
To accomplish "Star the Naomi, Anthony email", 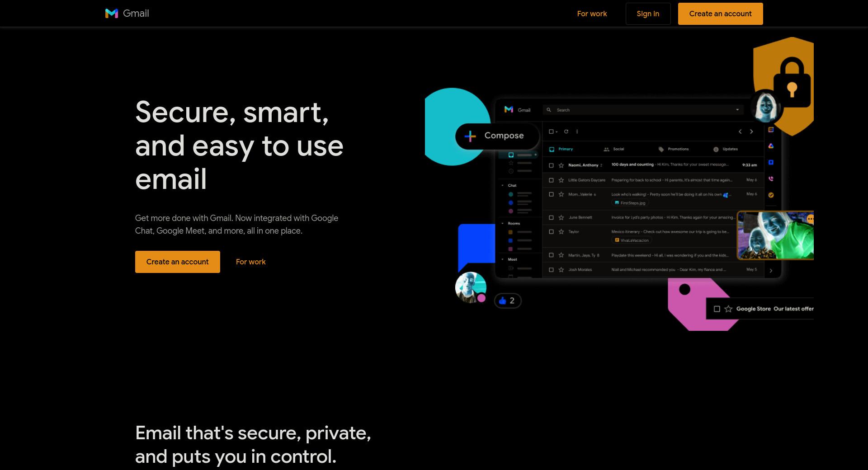I will coord(561,165).
